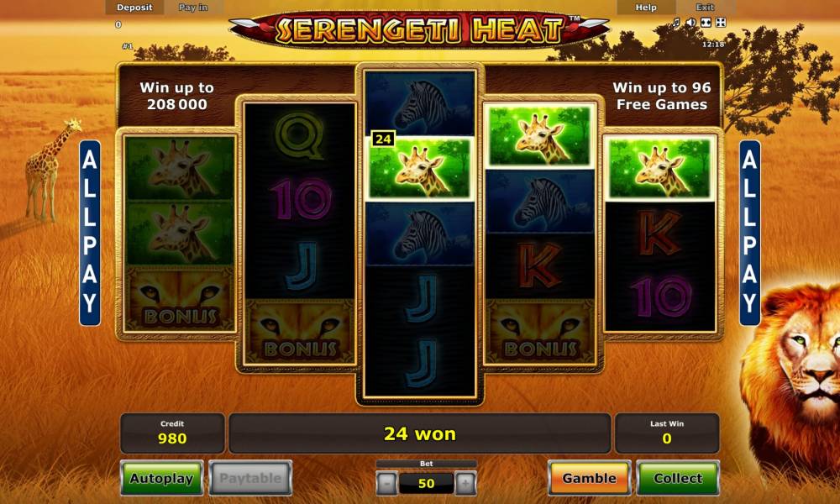Open the Pay in tab

click(x=193, y=7)
